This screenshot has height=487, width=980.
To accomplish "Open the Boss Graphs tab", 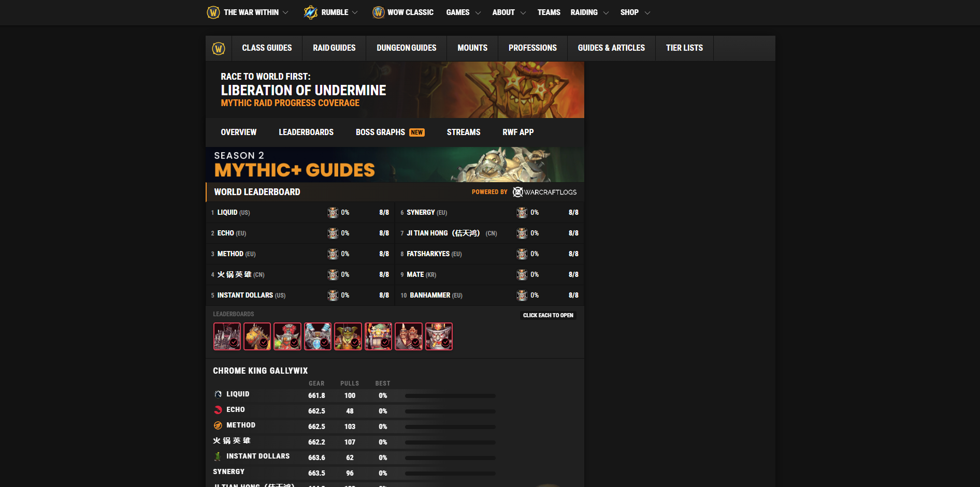I will click(x=390, y=132).
